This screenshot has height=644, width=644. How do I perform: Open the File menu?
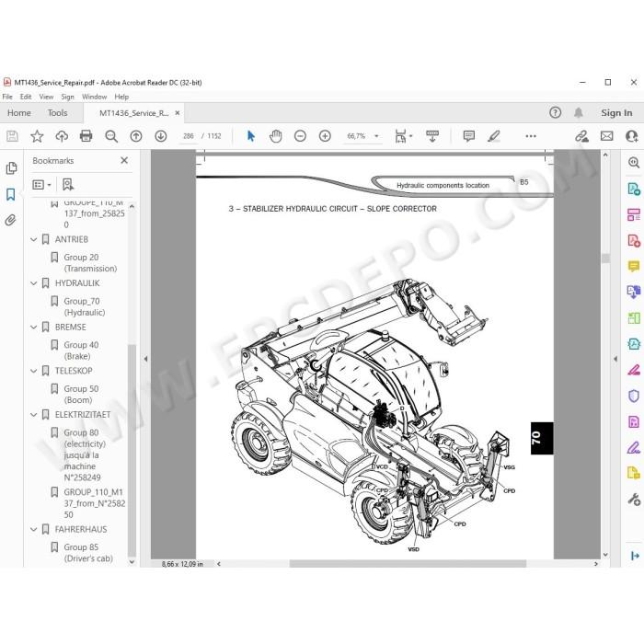[x=7, y=97]
